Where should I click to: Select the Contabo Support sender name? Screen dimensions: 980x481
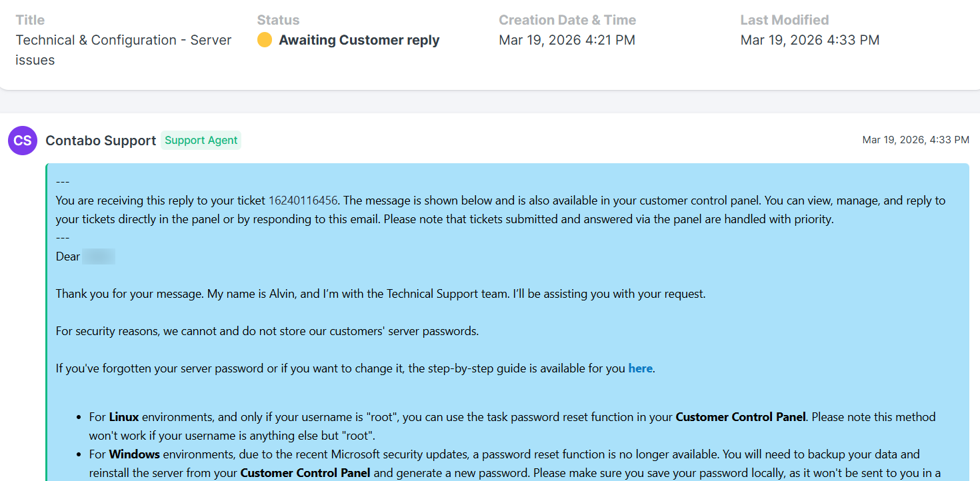click(101, 140)
